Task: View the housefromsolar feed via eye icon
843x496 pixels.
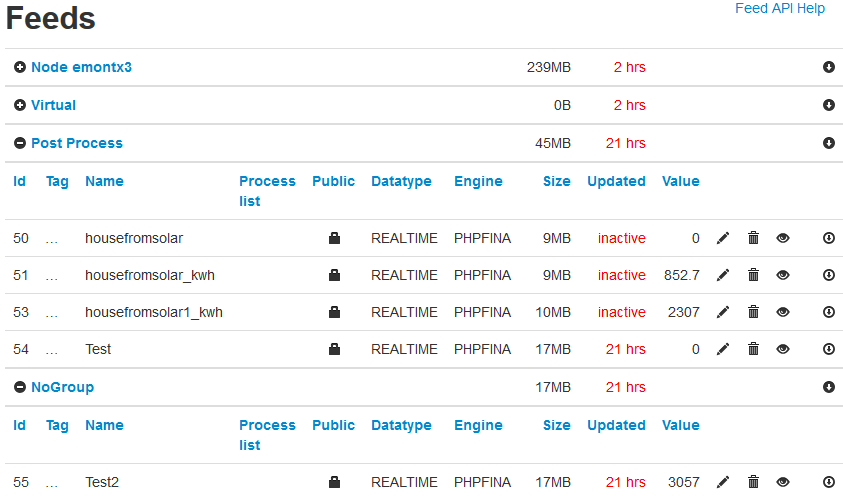Action: [x=783, y=238]
